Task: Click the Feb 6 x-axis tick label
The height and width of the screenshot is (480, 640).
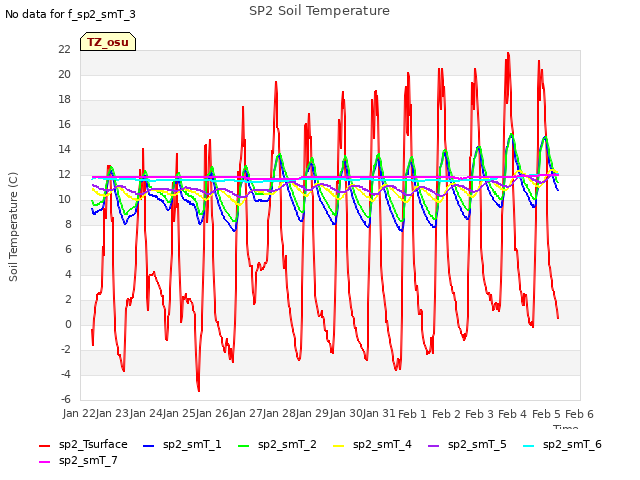Action: coord(579,414)
